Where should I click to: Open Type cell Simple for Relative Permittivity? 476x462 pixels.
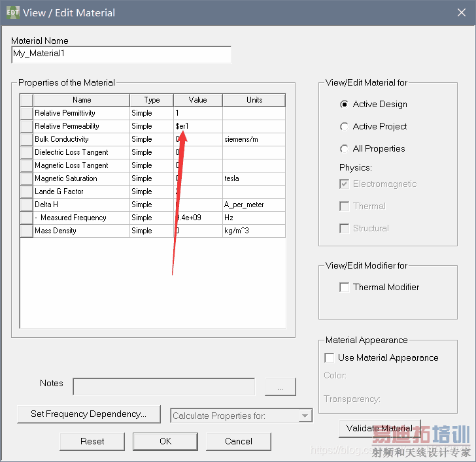(x=152, y=113)
